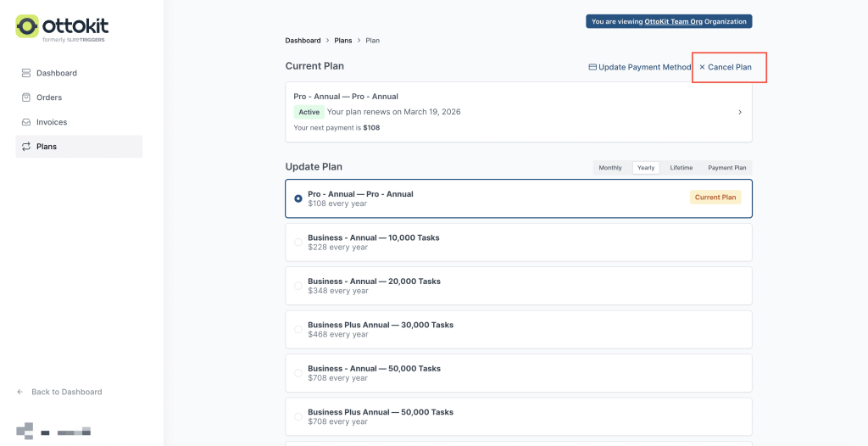Click "Your plan renews on March 19, 2026"
868x446 pixels.
point(393,112)
